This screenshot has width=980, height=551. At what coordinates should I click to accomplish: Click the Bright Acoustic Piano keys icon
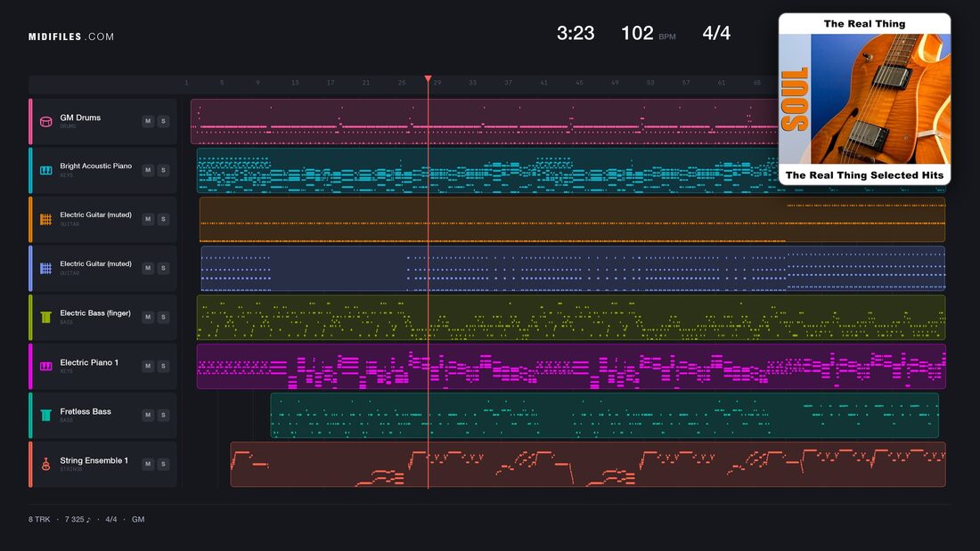45,170
